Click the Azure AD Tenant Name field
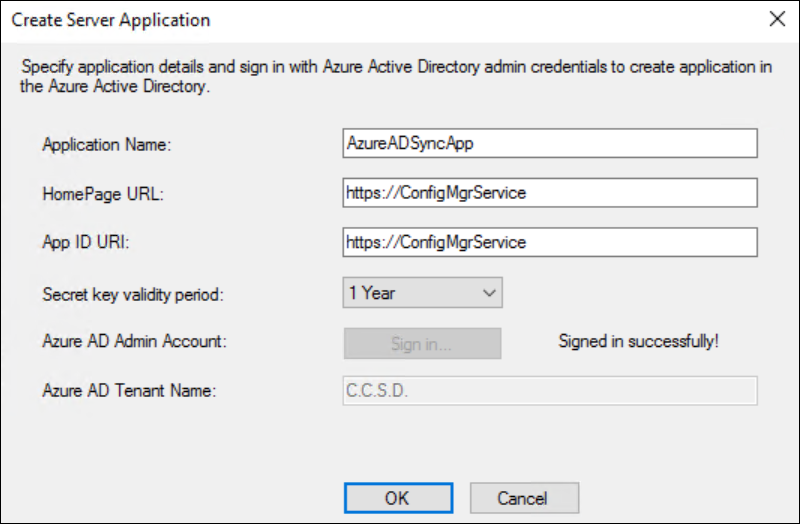Viewport: 800px width, 524px height. 550,391
